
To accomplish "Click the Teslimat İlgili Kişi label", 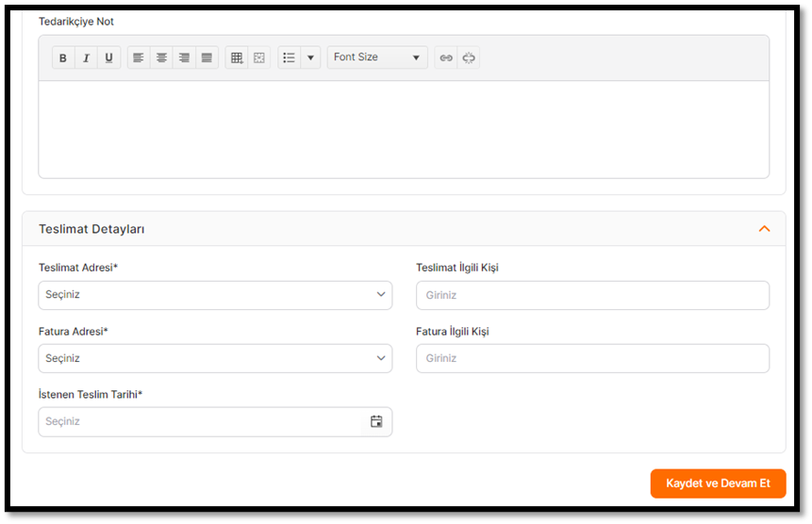I will click(457, 268).
